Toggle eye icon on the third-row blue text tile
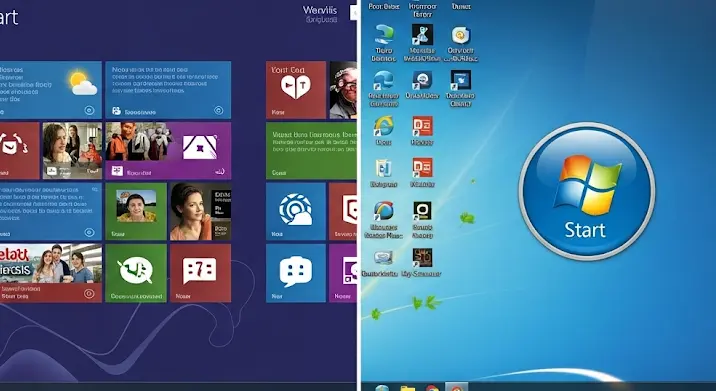716x391 pixels. [x=89, y=232]
